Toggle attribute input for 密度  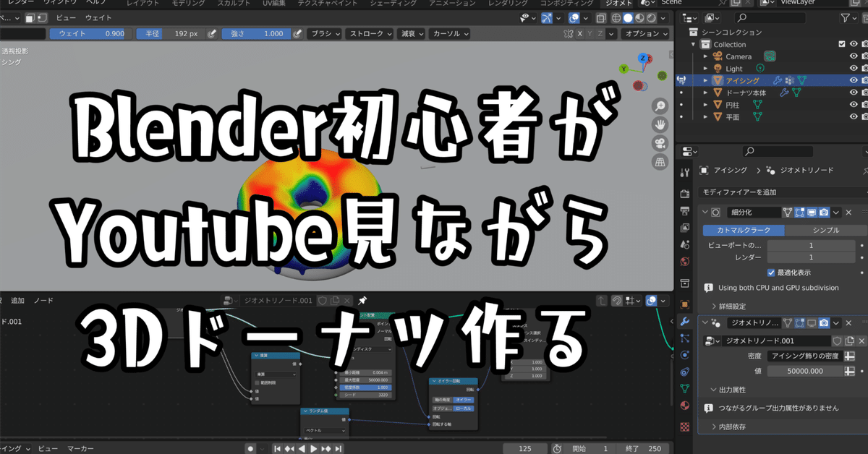[850, 356]
